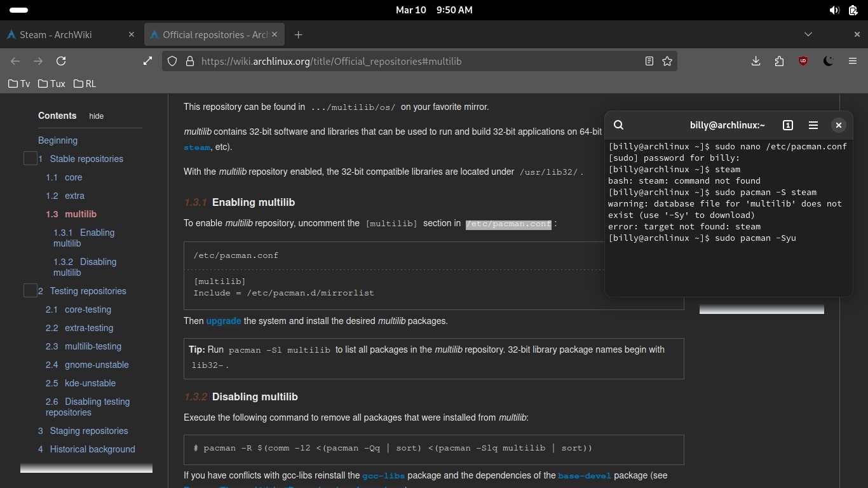Go to 2.5 kde-unstable section
Image resolution: width=868 pixels, height=488 pixels.
tap(80, 383)
